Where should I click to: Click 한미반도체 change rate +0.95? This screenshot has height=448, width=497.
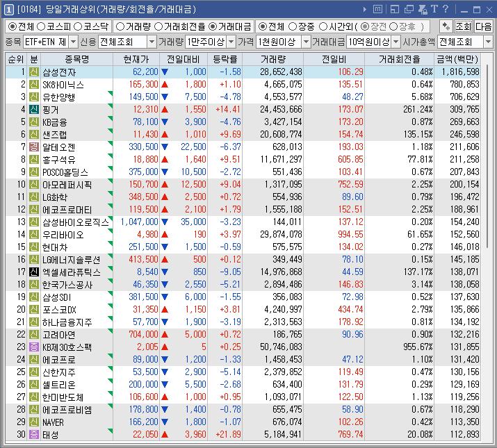(x=231, y=397)
